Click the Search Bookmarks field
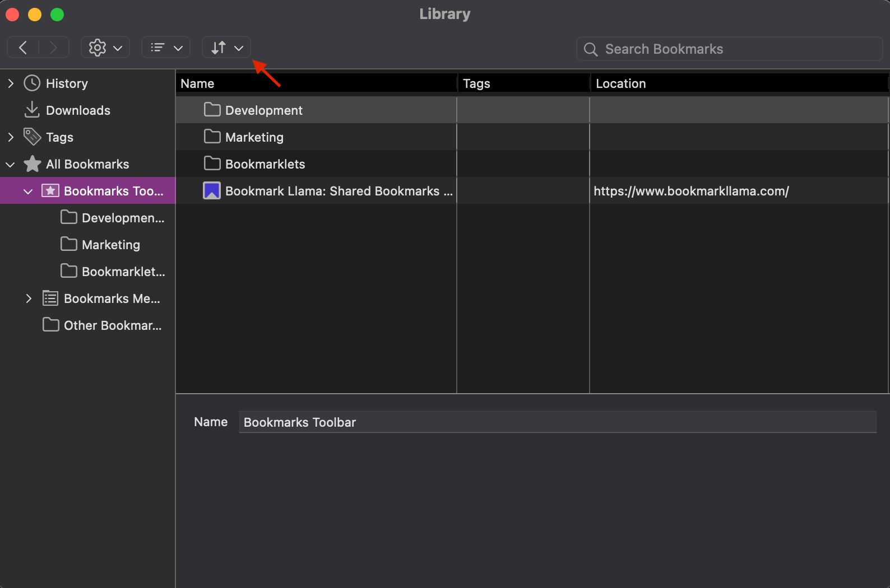890x588 pixels. [729, 49]
